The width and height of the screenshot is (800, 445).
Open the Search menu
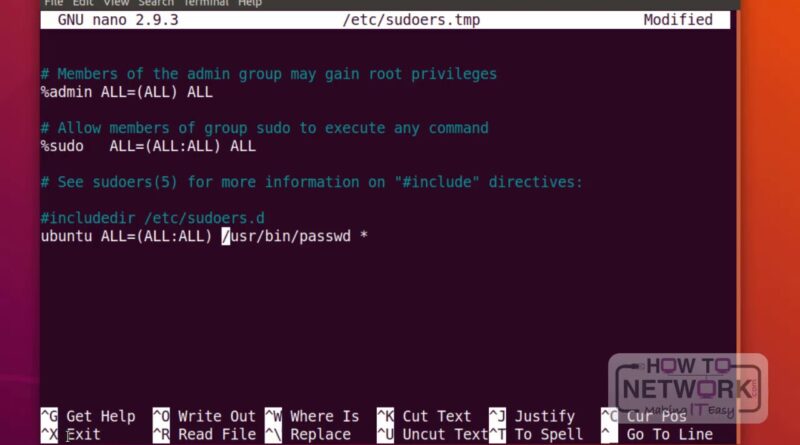point(156,3)
